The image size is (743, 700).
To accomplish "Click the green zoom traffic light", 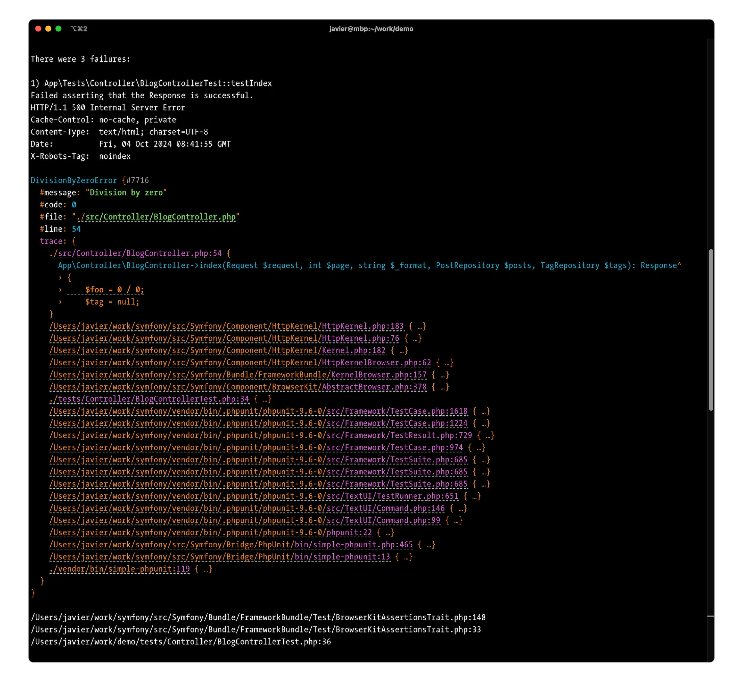I will pyautogui.click(x=59, y=28).
